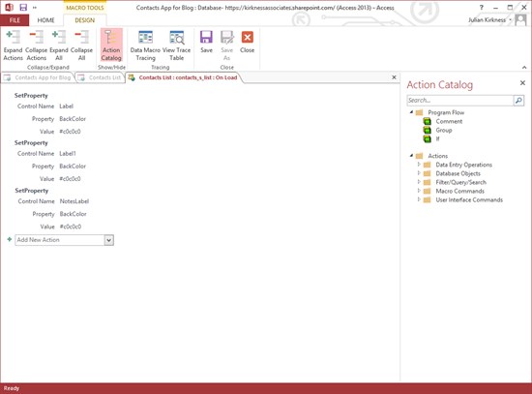This screenshot has width=532, height=394.
Task: Click the Control Name value Label1
Action: pyautogui.click(x=68, y=154)
